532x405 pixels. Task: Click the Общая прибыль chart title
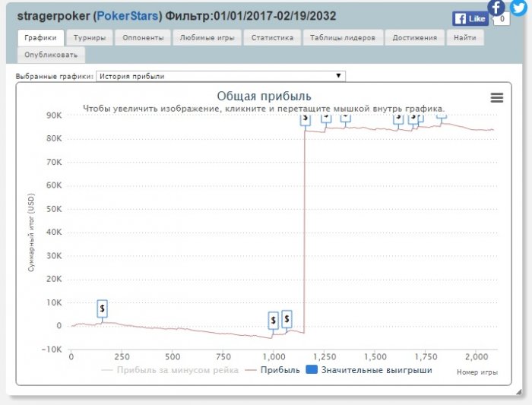264,96
